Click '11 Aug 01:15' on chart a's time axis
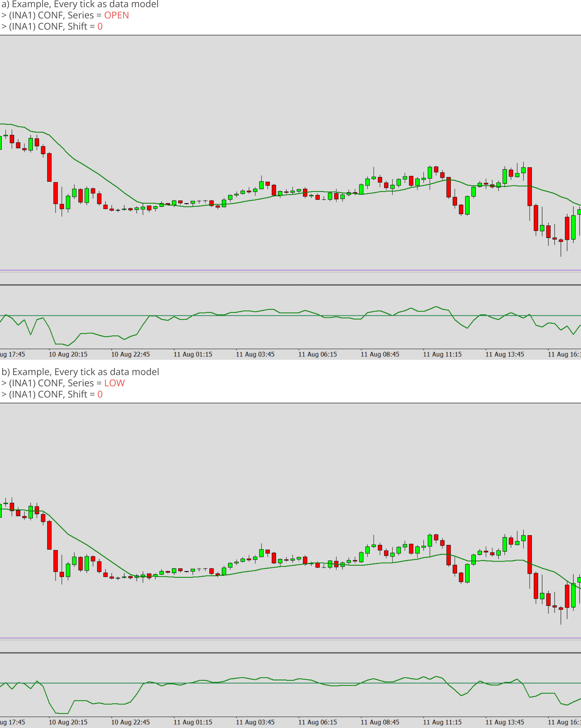 coord(193,354)
